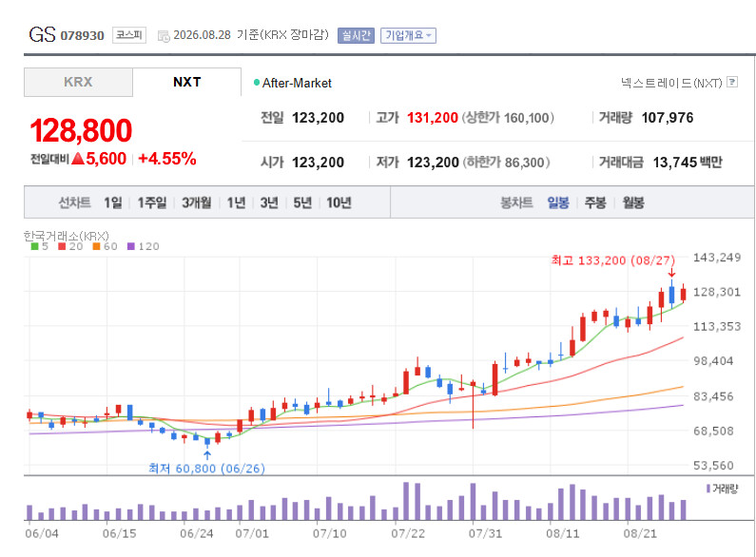This screenshot has height=557, width=756.
Task: Select the NXT tab
Action: (187, 82)
